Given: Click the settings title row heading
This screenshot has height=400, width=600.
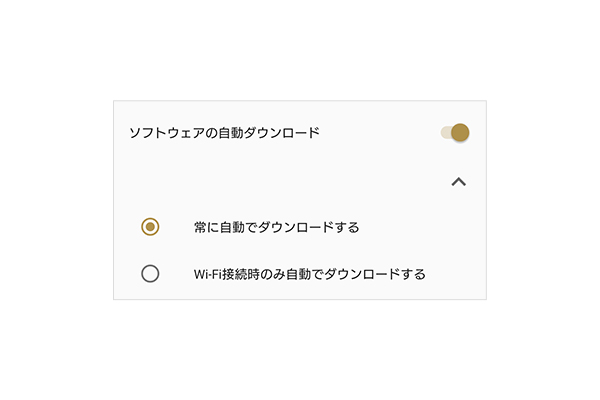Looking at the screenshot, I should click(x=225, y=132).
